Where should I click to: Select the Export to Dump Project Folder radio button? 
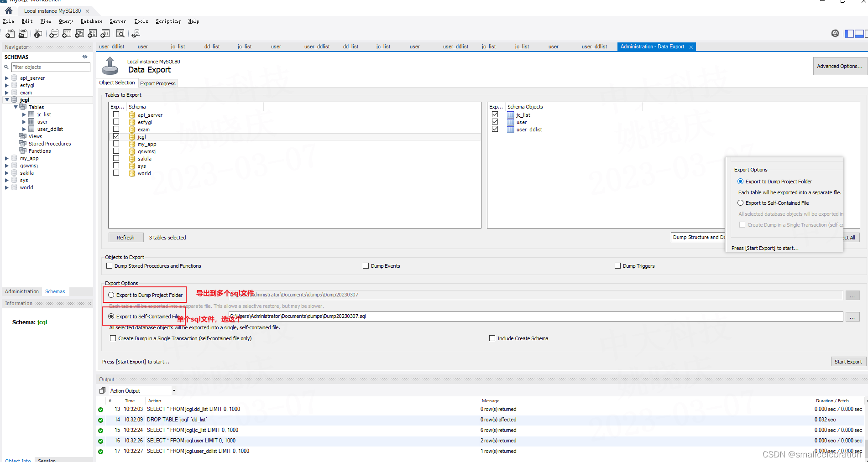(x=110, y=295)
